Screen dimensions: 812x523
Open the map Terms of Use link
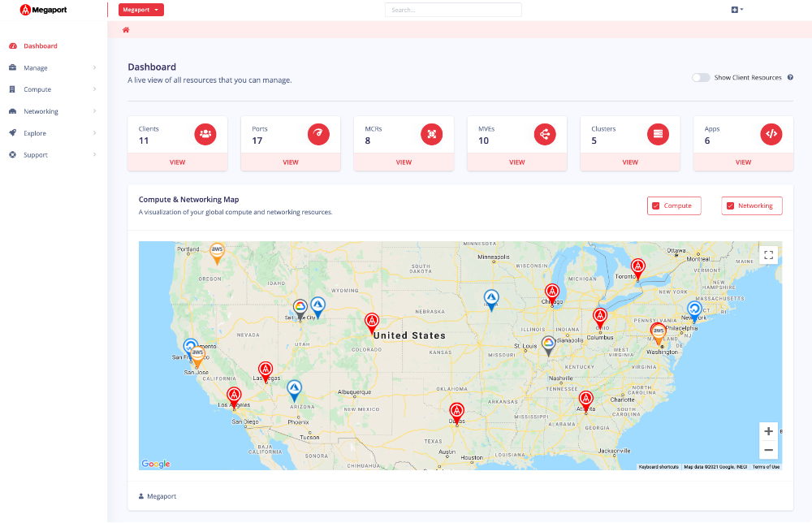(766, 467)
